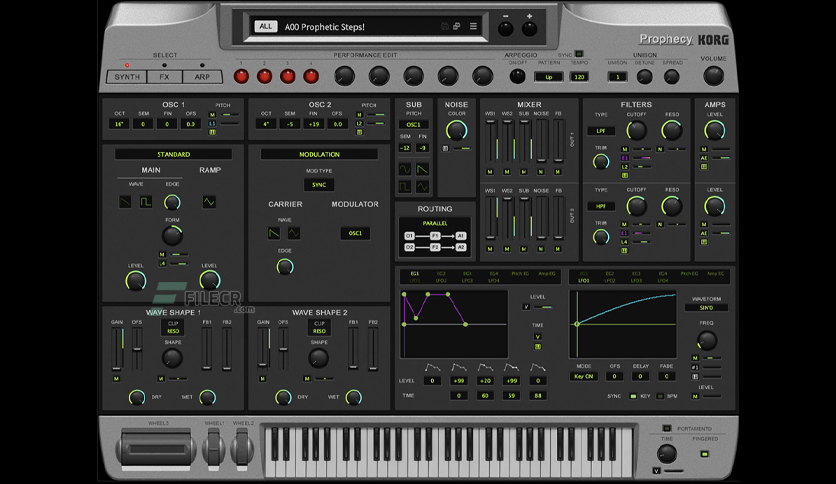This screenshot has width=836, height=484.
Task: Mute WS1 channel in OUT 1 mixer
Action: tap(489, 172)
